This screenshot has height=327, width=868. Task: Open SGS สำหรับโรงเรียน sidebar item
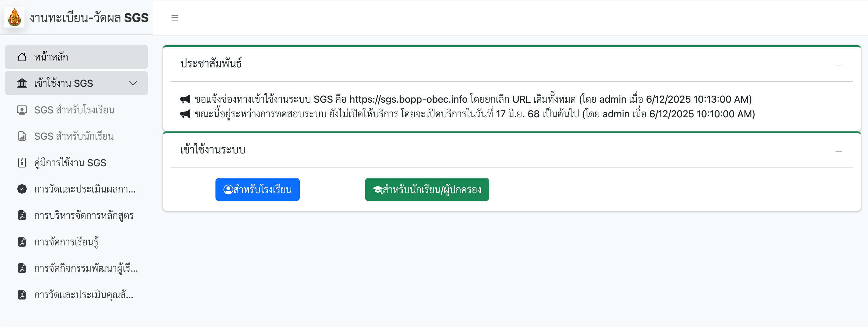(74, 110)
